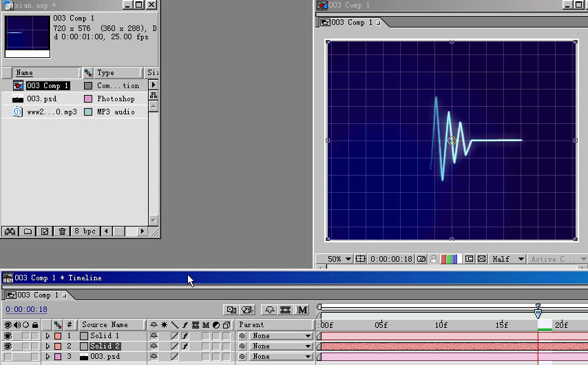
Task: Enable Motion Blur M button in timeline
Action: click(x=302, y=310)
